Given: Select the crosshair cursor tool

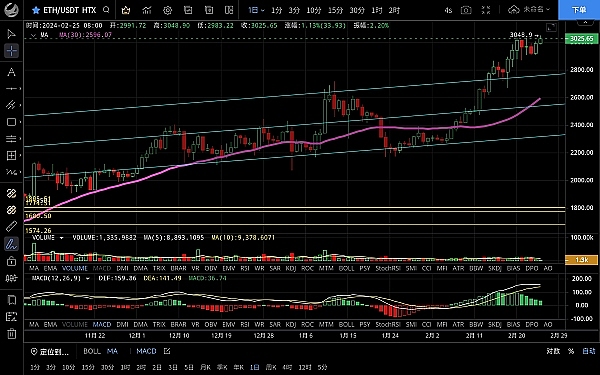Looking at the screenshot, I should 11,51.
